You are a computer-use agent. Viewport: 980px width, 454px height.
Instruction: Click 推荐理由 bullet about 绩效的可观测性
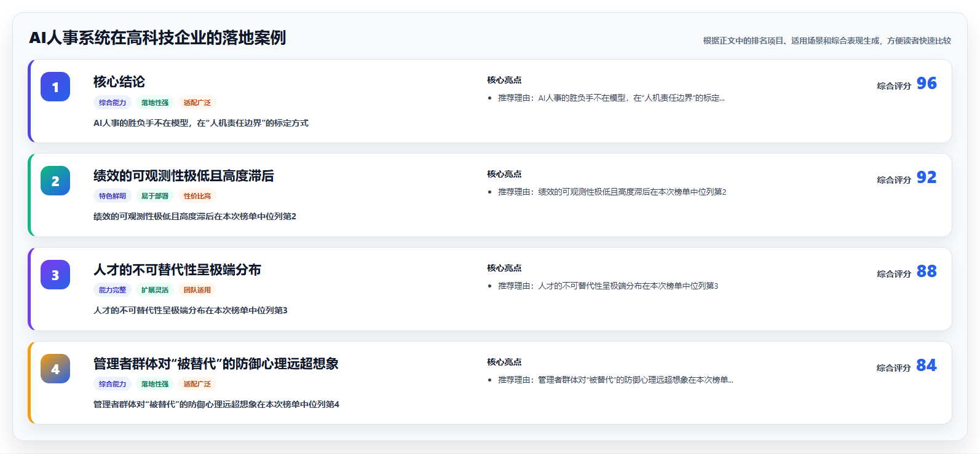[x=612, y=192]
